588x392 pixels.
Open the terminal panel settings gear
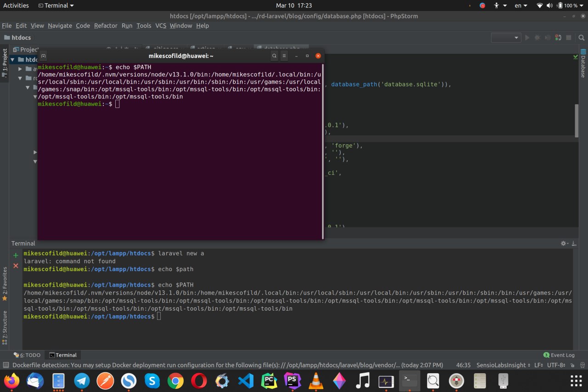[x=564, y=243]
